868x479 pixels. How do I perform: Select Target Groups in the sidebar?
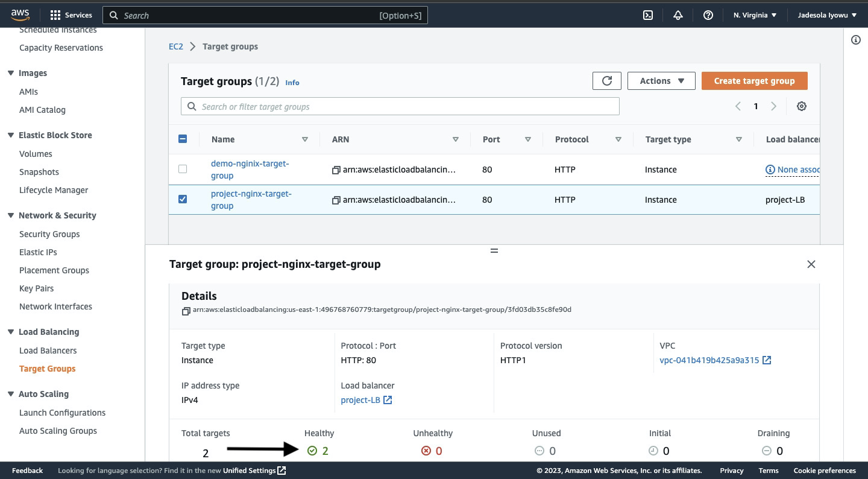tap(48, 369)
